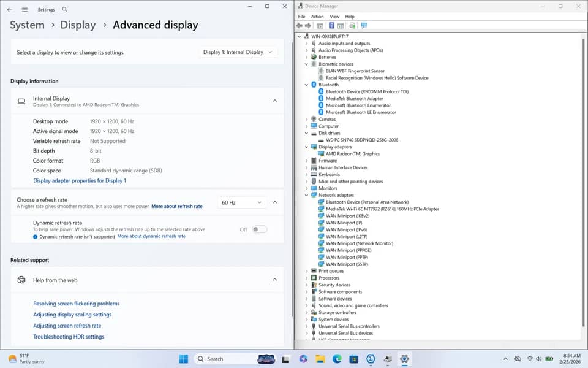Image resolution: width=588 pixels, height=368 pixels.
Task: Collapse the Internal Display information section
Action: (275, 101)
